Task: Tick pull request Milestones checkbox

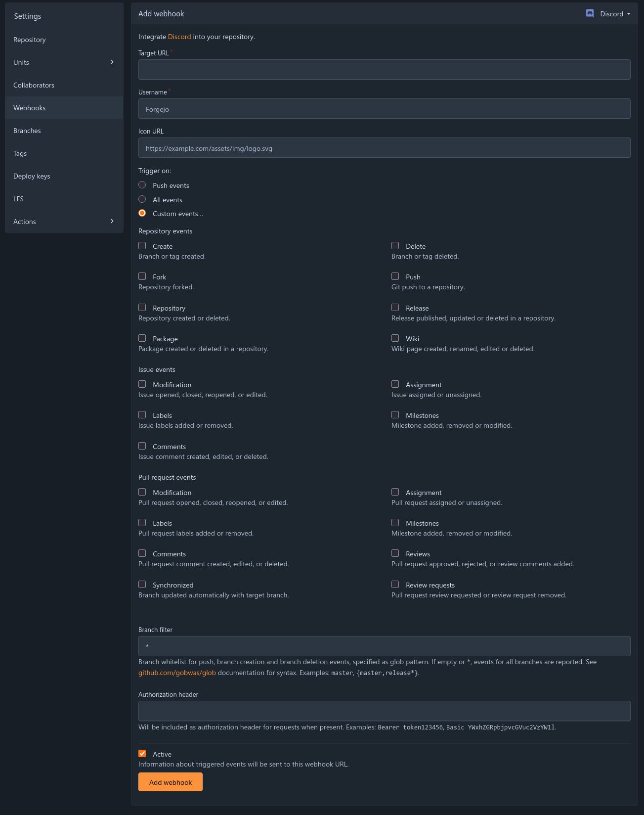Action: [395, 523]
